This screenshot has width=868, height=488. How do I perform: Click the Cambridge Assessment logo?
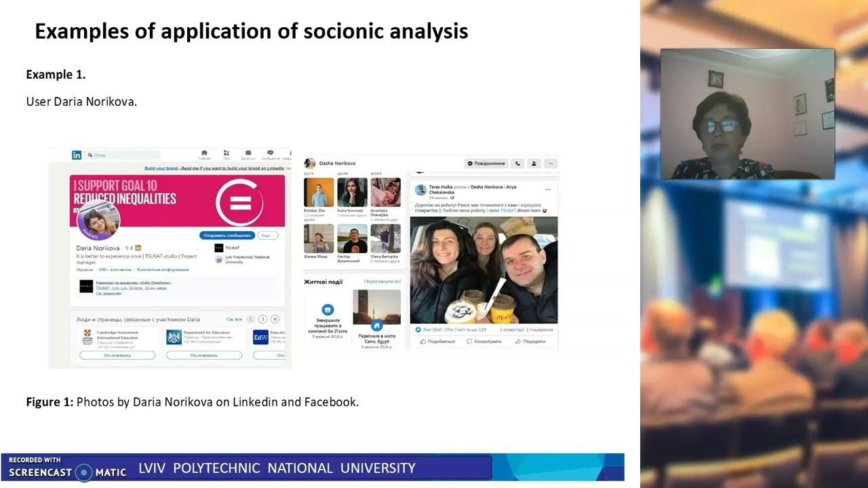[86, 337]
